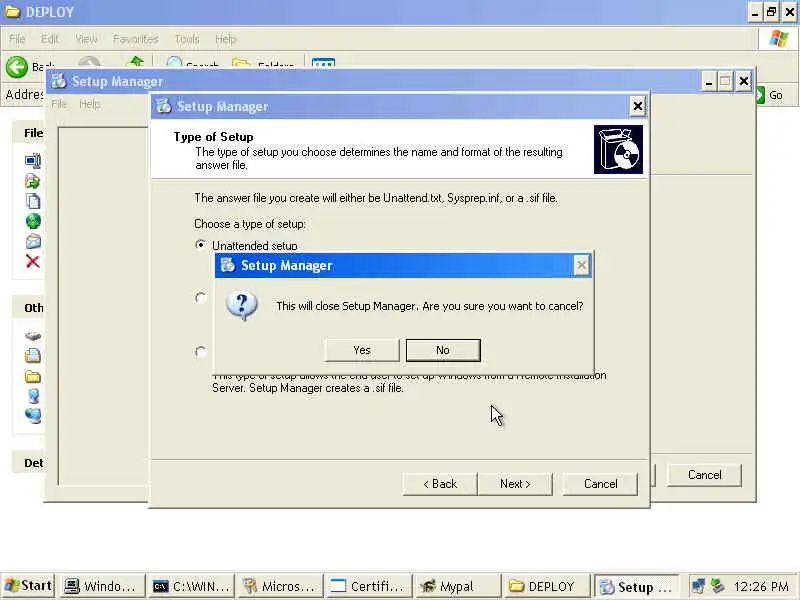
Task: Select the second setup type radio button
Action: click(201, 297)
